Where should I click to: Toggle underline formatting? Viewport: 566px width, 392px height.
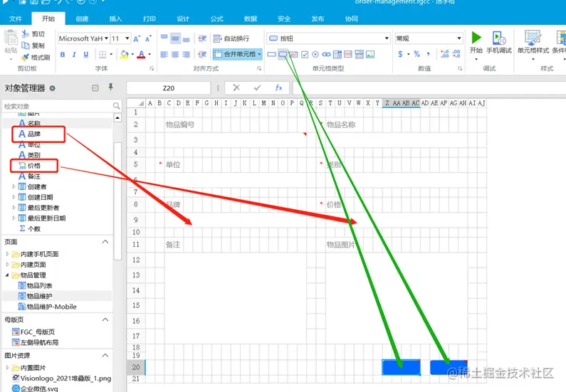(85, 55)
